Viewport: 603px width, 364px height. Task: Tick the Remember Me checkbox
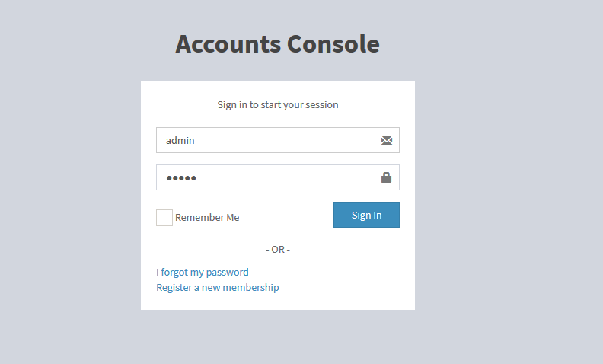click(x=164, y=218)
